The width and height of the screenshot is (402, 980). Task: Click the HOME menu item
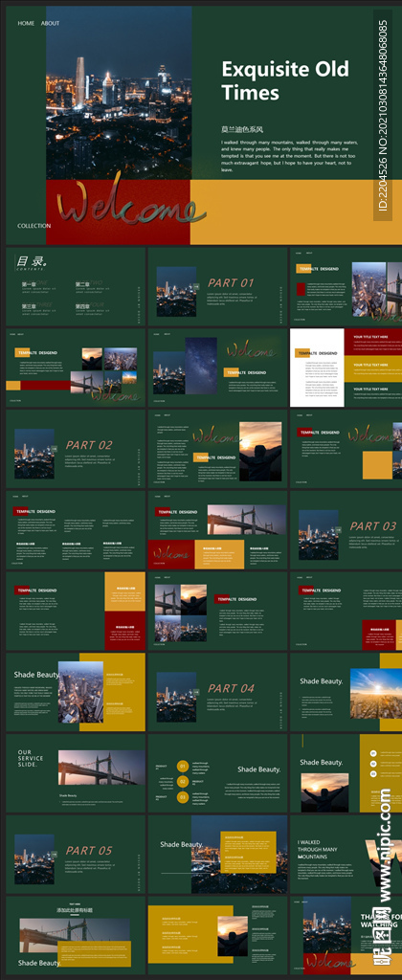26,23
